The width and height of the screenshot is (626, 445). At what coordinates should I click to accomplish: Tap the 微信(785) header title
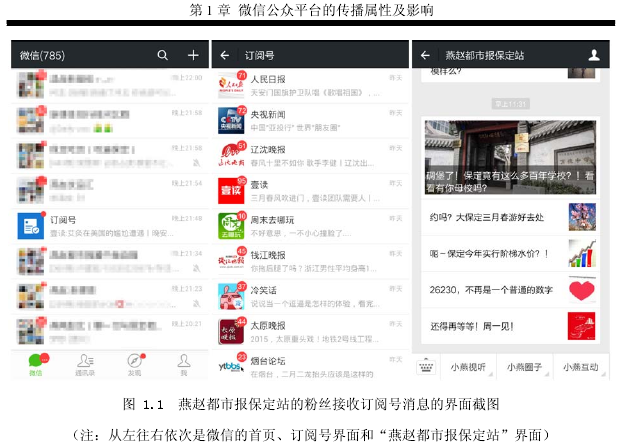(x=42, y=55)
